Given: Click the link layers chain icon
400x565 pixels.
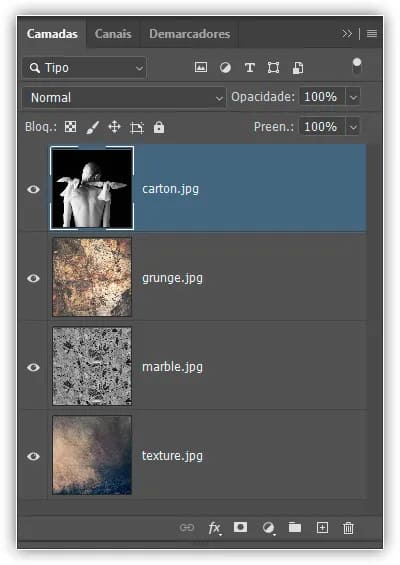Looking at the screenshot, I should [x=187, y=528].
